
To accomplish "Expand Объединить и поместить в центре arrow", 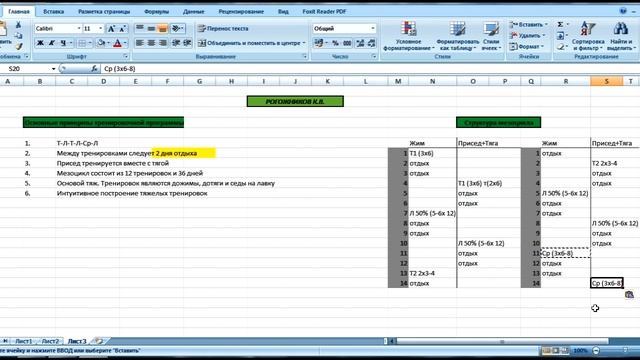I will [304, 43].
